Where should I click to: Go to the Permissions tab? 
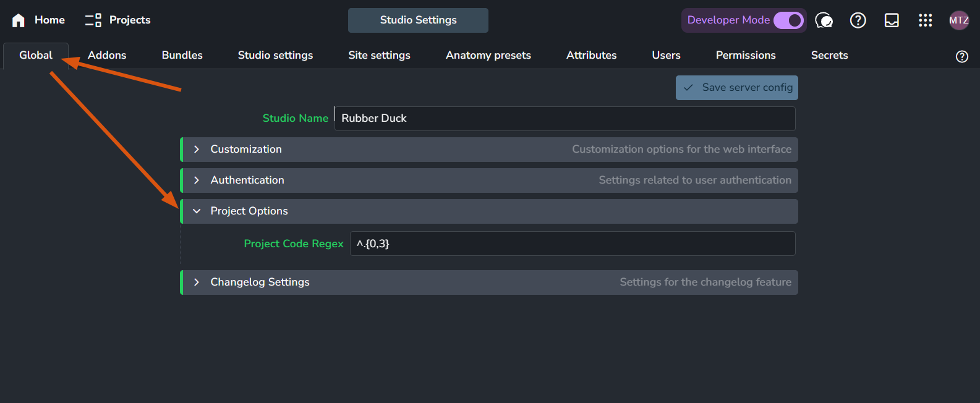click(745, 56)
